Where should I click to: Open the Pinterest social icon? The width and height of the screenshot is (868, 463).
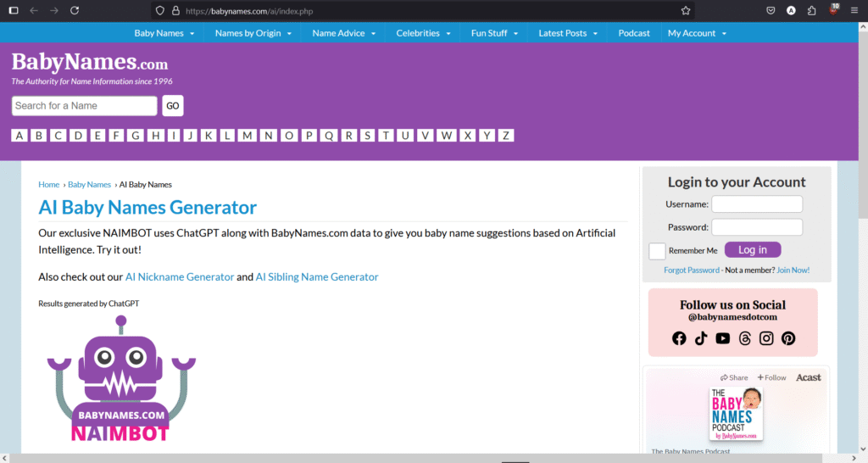(788, 338)
